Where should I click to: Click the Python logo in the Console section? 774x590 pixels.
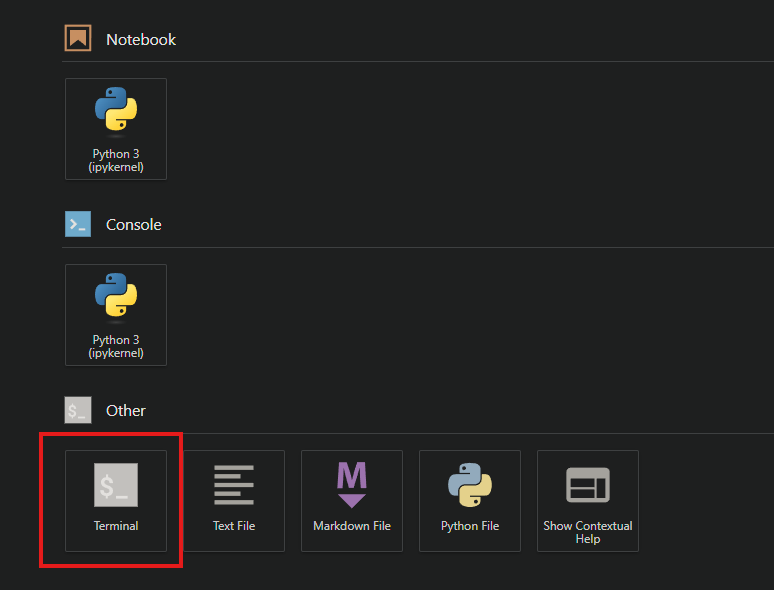tap(116, 296)
